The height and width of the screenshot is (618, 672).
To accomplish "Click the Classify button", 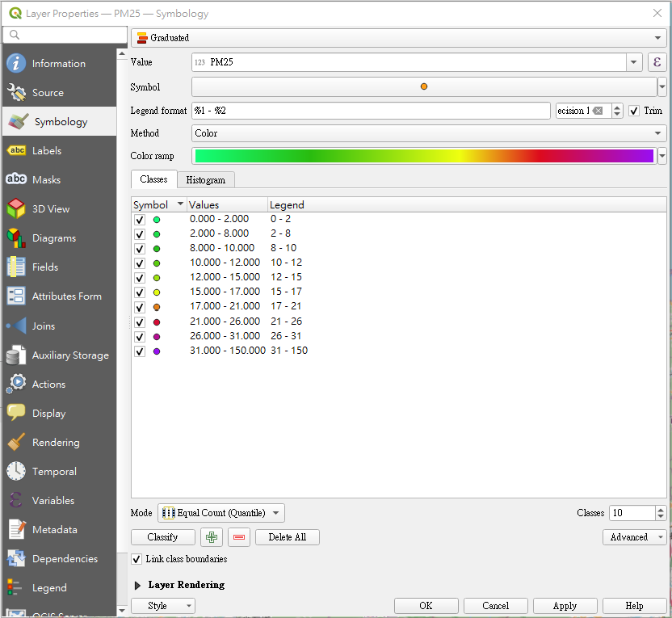I will [163, 537].
